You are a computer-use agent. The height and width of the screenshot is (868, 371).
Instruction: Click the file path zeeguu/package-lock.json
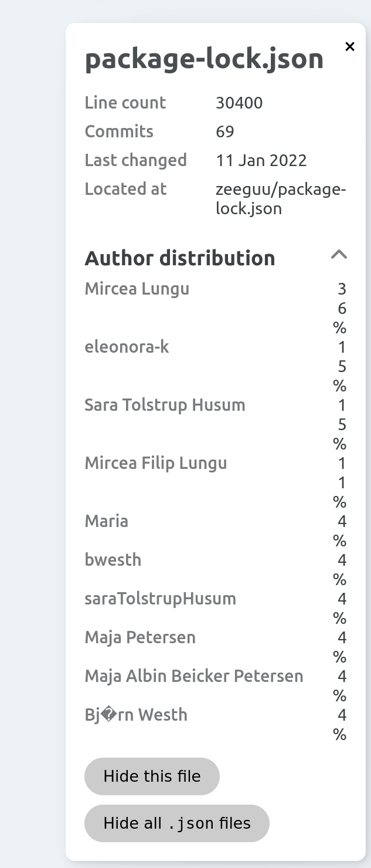[x=281, y=198]
